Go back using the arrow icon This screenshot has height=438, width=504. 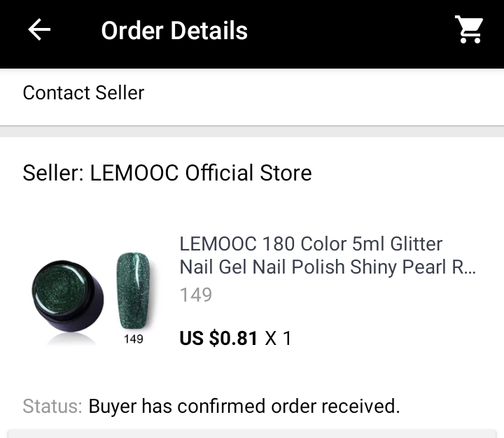click(x=39, y=30)
